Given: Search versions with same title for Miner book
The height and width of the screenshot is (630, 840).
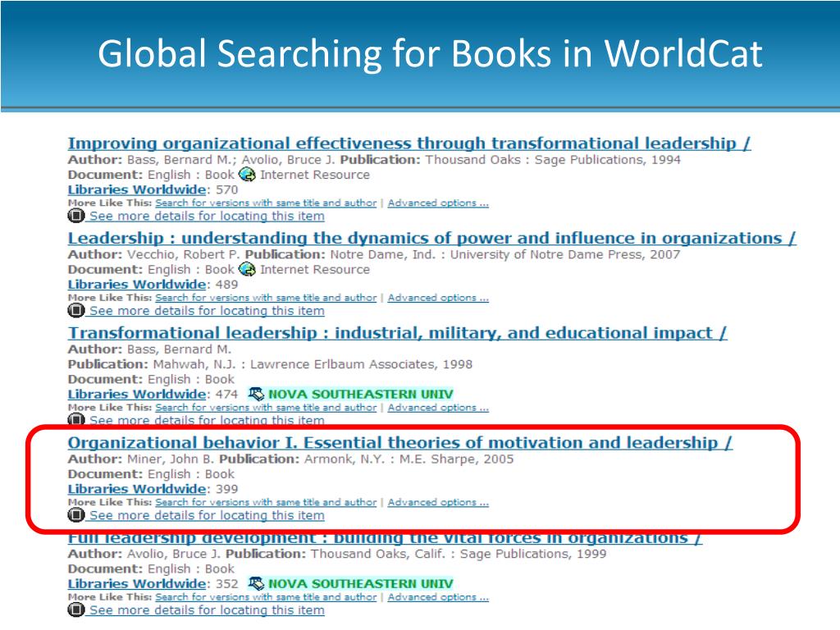Looking at the screenshot, I should (267, 503).
